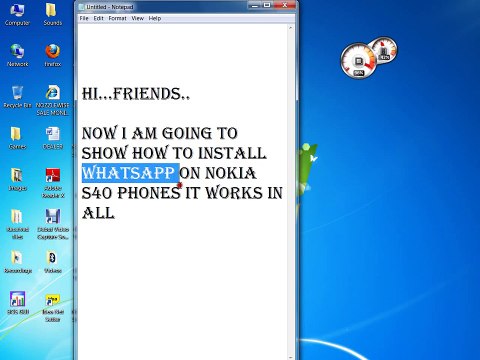Open the Internet Explorer page shortcut icon
This screenshot has width=480, height=360.
click(53, 100)
